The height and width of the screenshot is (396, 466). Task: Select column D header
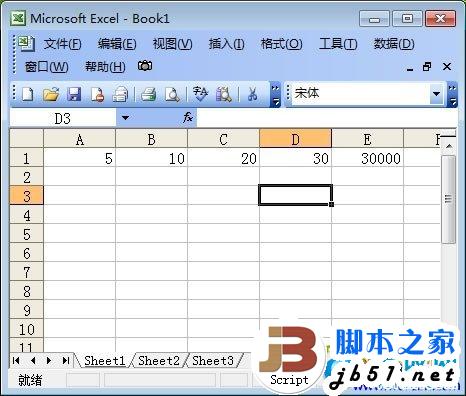(x=295, y=139)
